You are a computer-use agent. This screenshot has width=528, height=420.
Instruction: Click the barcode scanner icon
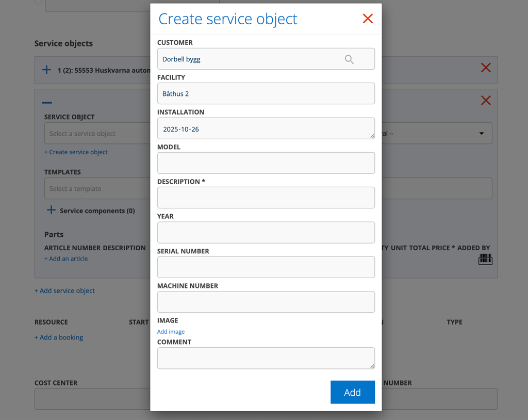485,260
